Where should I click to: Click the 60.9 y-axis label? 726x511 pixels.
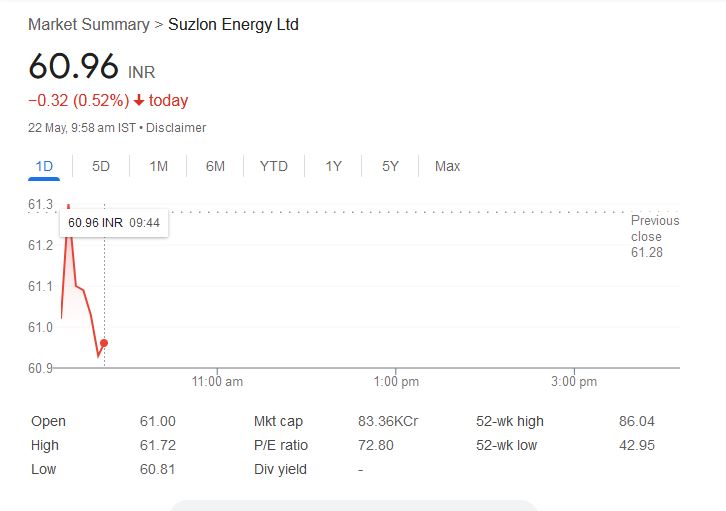[x=41, y=368]
